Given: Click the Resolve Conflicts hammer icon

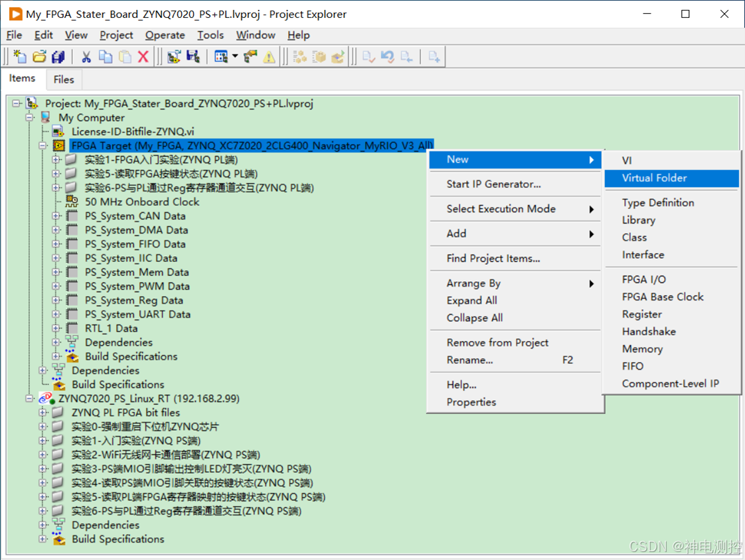Looking at the screenshot, I should tap(250, 56).
